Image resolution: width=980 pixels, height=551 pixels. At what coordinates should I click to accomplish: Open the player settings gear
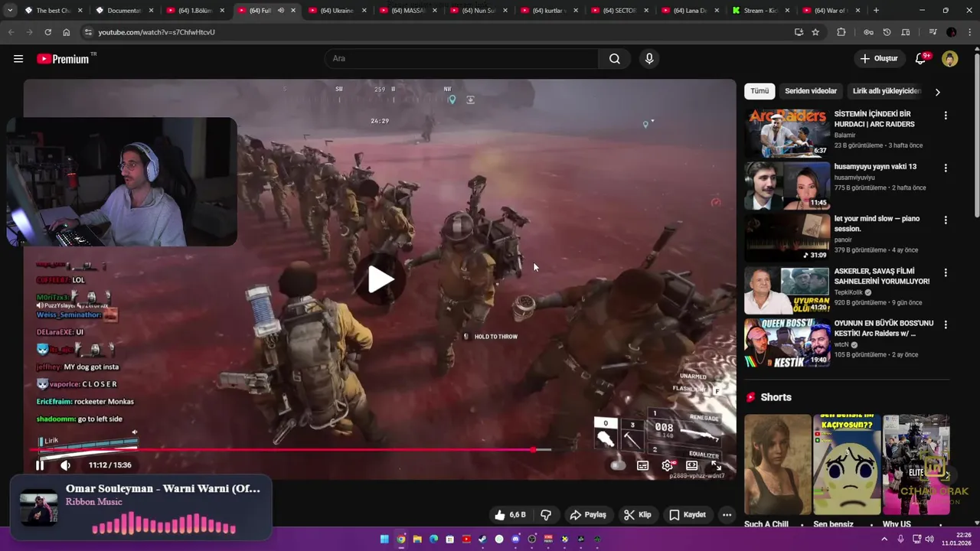[x=668, y=465]
